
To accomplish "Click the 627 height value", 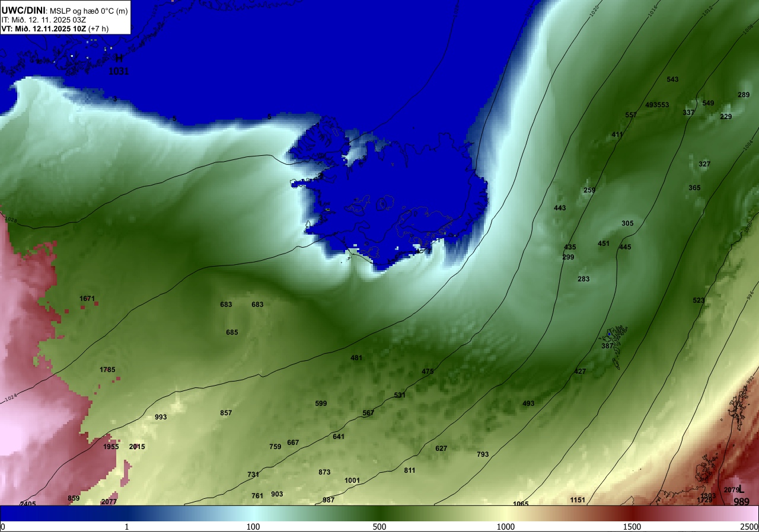I will [441, 448].
